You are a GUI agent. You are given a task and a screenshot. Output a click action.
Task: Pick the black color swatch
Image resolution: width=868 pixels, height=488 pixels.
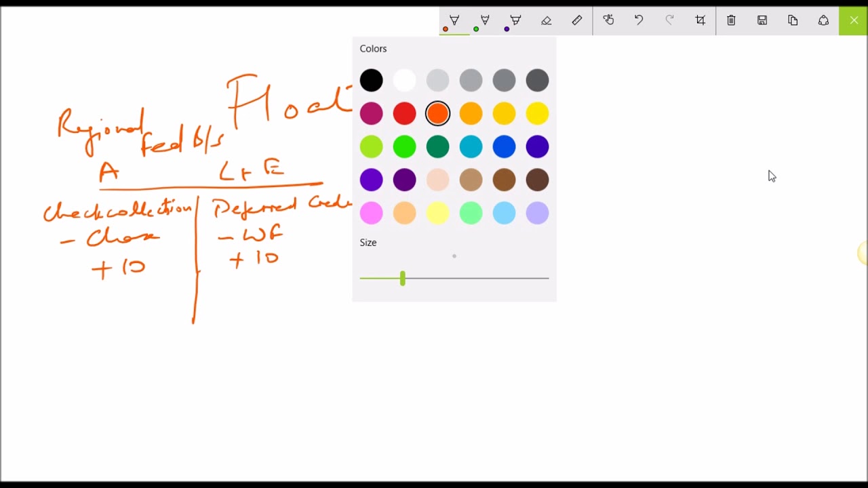click(x=372, y=81)
